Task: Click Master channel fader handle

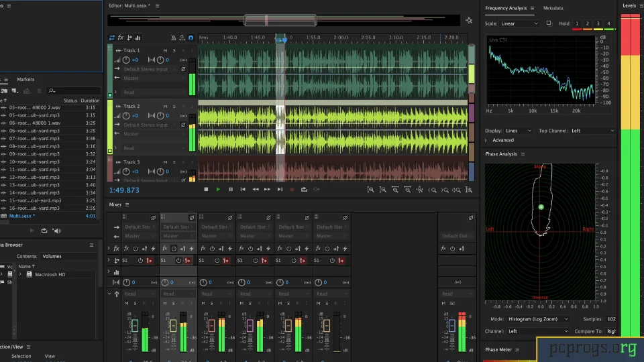Action: coord(451,326)
